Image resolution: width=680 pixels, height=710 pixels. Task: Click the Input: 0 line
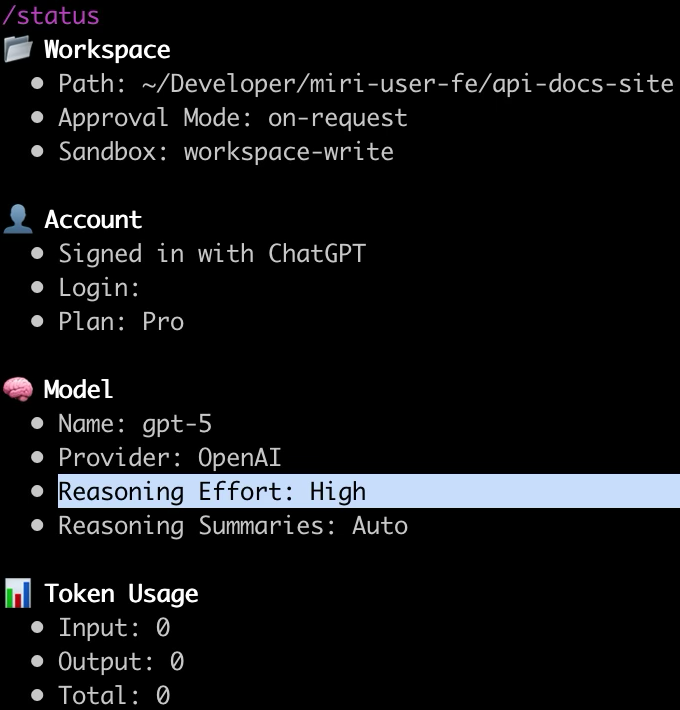[x=114, y=628]
